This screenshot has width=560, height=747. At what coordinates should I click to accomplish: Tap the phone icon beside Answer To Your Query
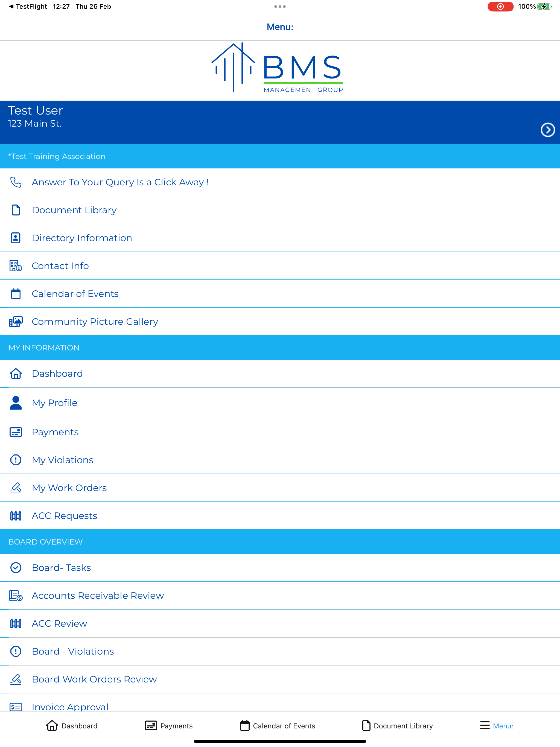coord(16,182)
